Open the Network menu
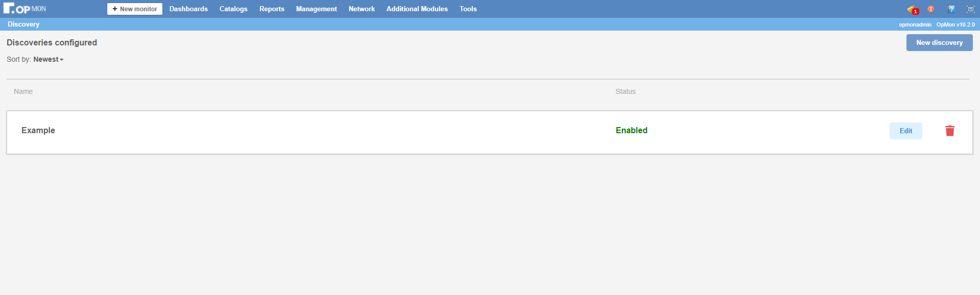Viewport: 980px width, 295px height. click(362, 9)
